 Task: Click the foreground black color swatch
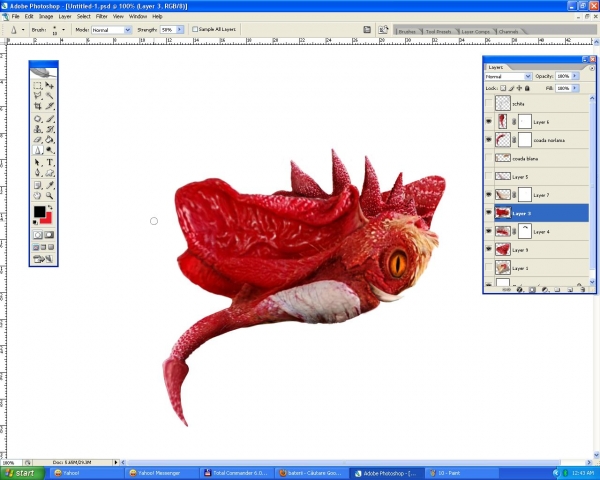click(39, 212)
